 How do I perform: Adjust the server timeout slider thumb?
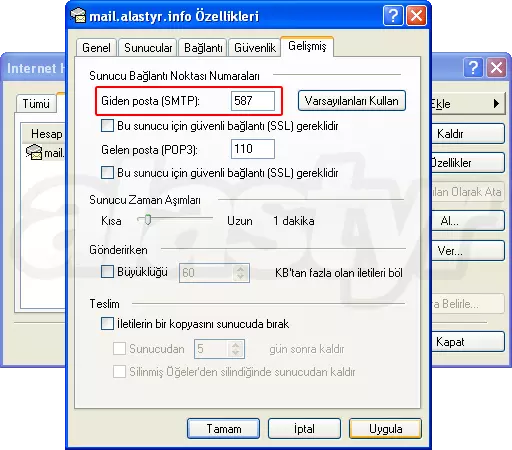tap(148, 220)
